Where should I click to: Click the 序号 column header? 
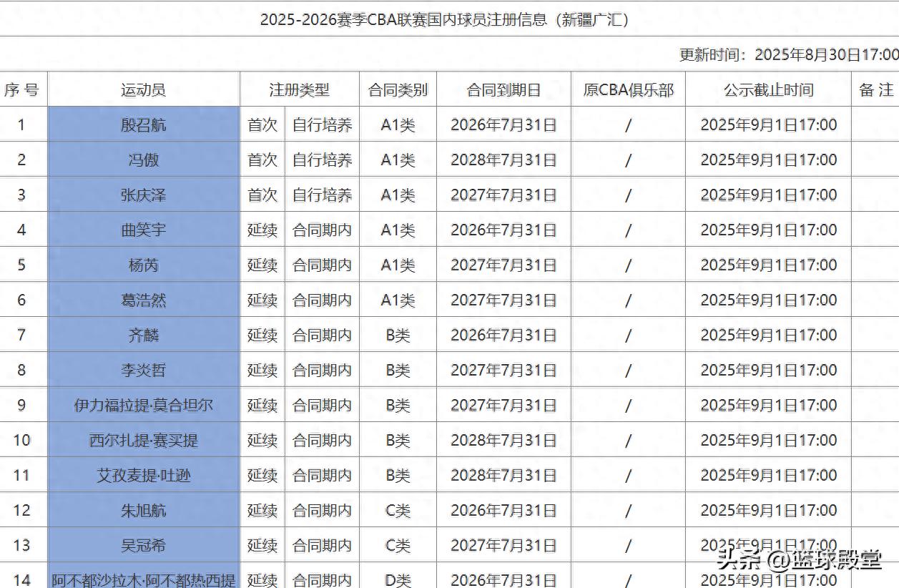(x=21, y=90)
